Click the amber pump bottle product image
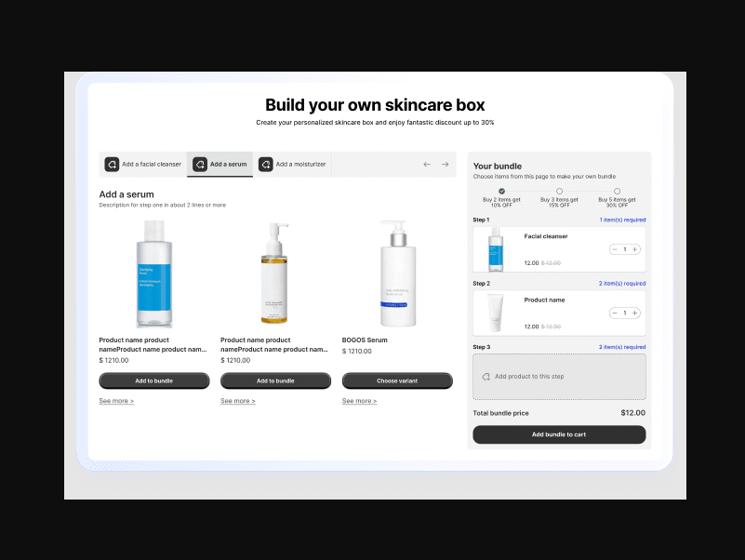The width and height of the screenshot is (745, 560). pos(274,273)
